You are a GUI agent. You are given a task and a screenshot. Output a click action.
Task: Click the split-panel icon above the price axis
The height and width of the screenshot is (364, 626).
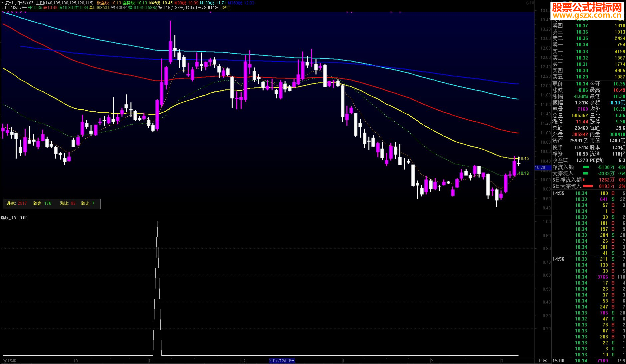[x=532, y=3]
